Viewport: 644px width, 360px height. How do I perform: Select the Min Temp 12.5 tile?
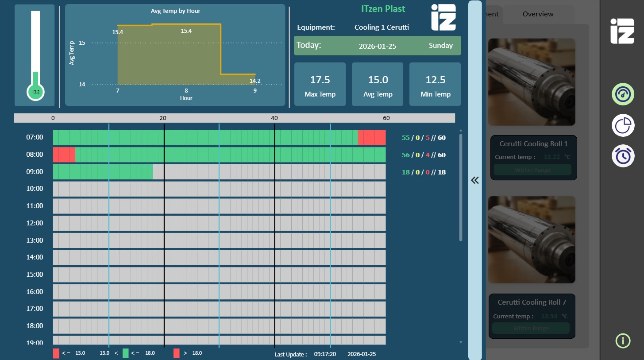pos(435,84)
